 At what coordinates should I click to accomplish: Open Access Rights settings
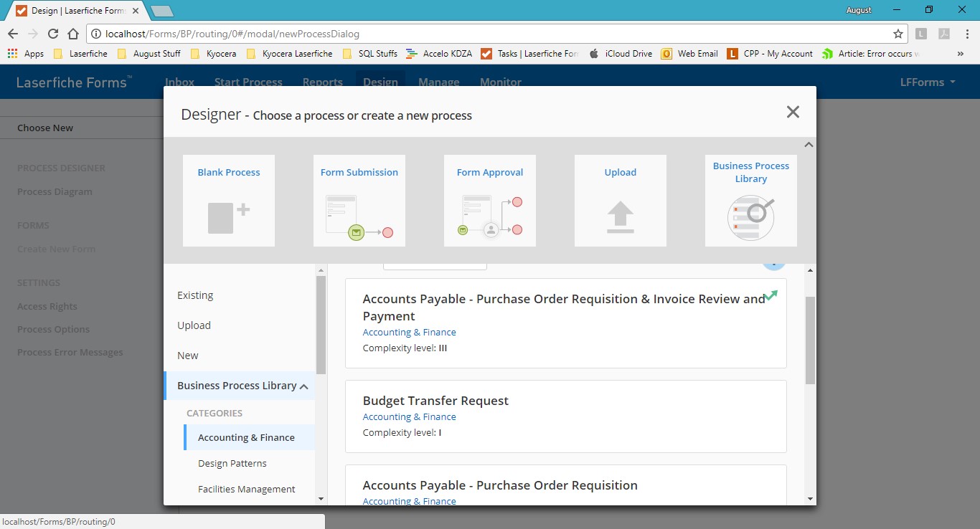point(47,306)
